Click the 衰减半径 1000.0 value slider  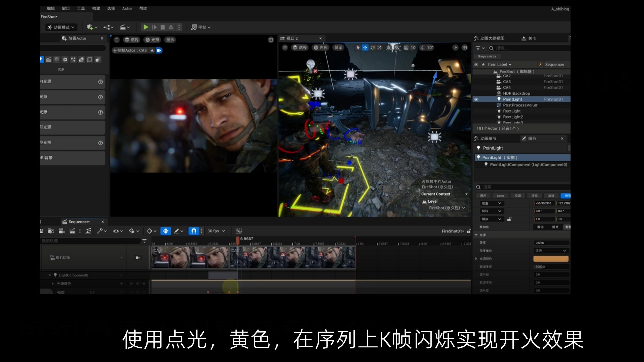tap(551, 267)
